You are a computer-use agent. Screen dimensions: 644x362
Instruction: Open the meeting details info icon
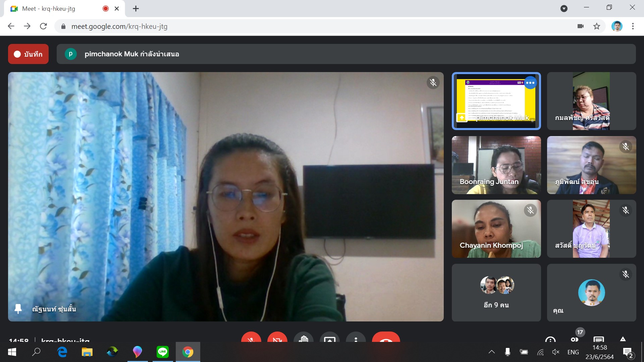point(550,339)
